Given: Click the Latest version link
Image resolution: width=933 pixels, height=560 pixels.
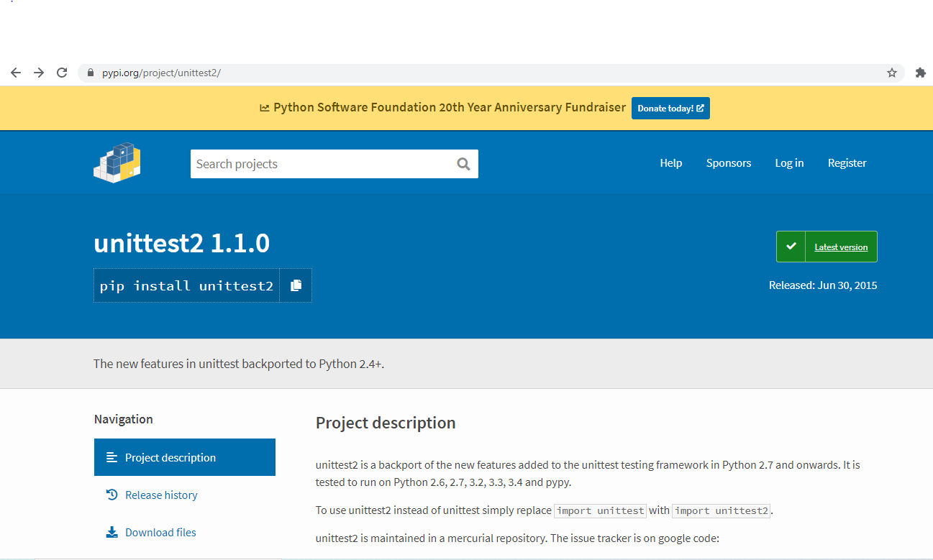Looking at the screenshot, I should (841, 247).
